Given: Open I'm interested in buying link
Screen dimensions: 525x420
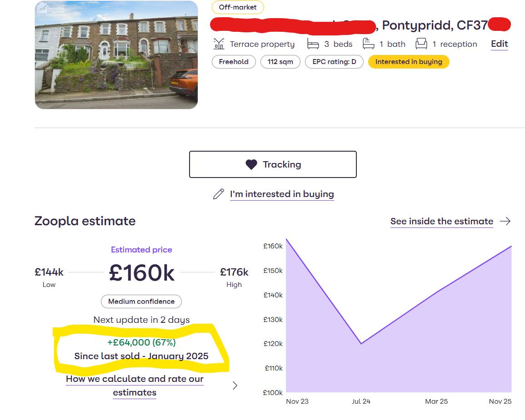Looking at the screenshot, I should click(x=282, y=194).
